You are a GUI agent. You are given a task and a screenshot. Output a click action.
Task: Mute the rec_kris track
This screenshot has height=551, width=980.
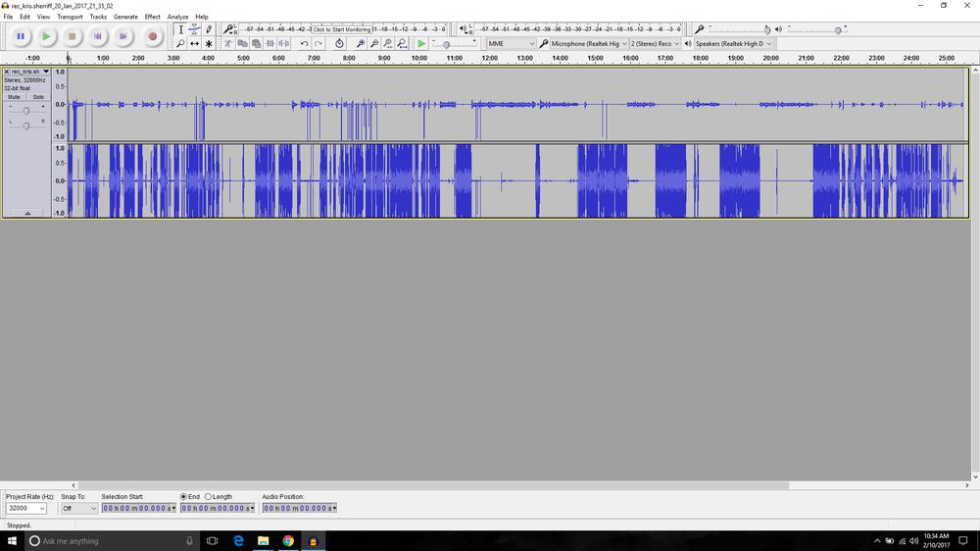(14, 97)
